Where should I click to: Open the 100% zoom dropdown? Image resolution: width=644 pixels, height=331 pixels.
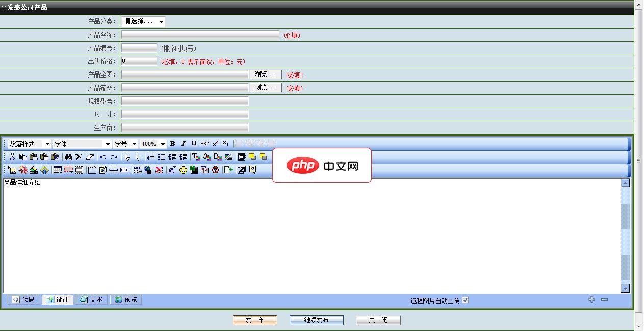click(152, 143)
